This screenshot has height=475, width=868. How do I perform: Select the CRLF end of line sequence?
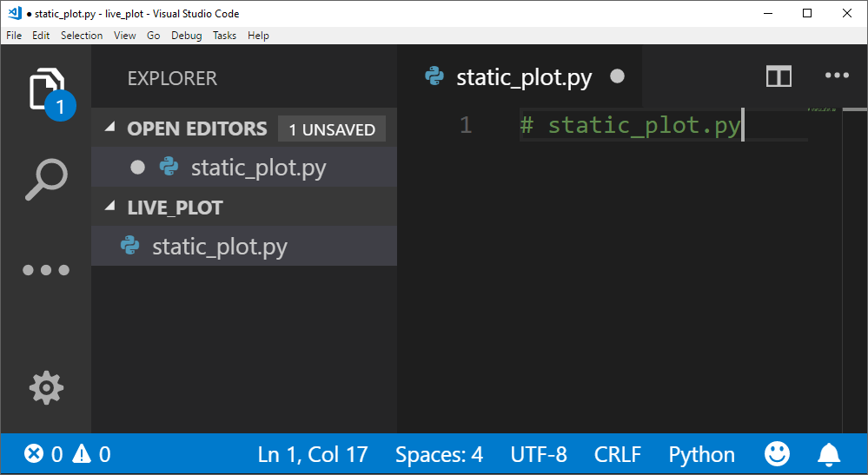tap(617, 453)
